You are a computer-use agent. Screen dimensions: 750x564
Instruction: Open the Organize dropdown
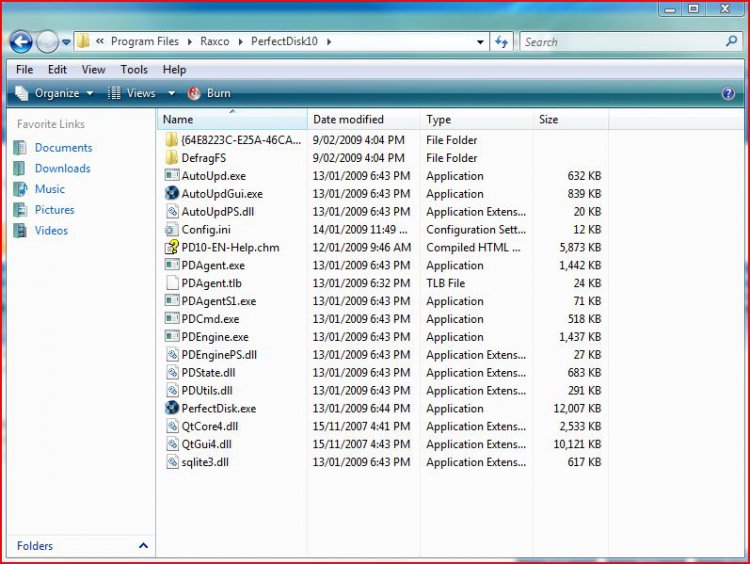54,93
